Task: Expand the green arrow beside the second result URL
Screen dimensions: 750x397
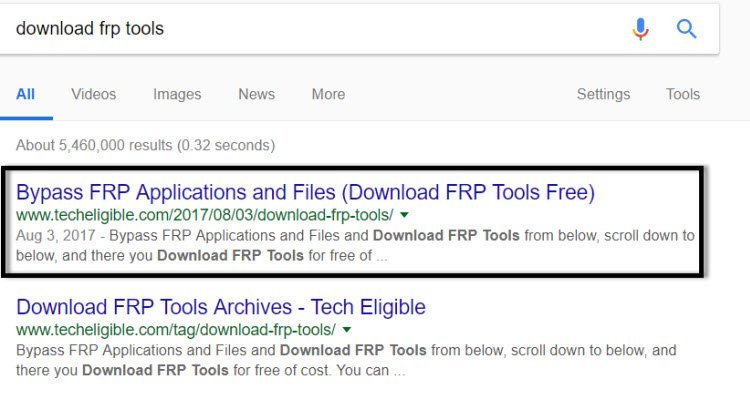Action: pos(347,330)
